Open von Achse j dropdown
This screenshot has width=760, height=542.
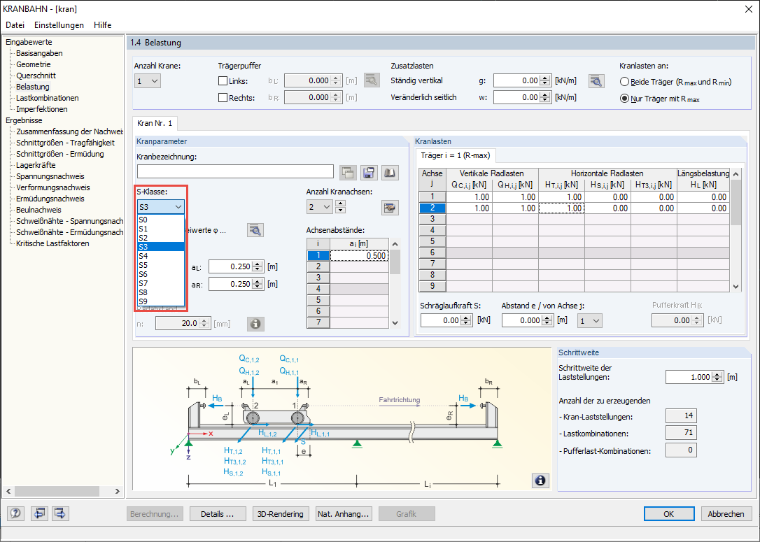click(x=589, y=320)
